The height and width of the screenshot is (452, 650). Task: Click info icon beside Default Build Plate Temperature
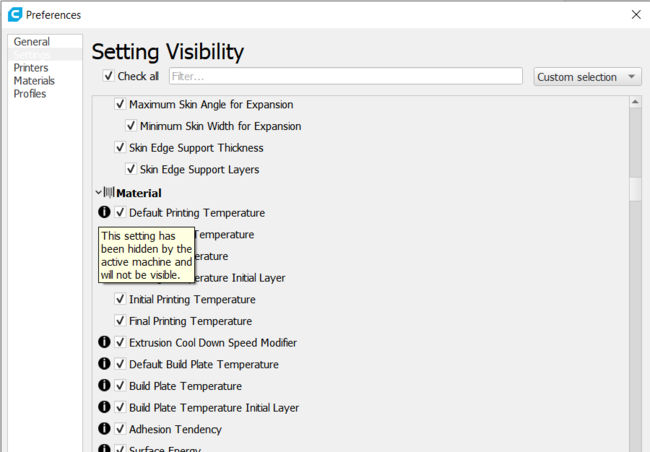click(x=104, y=364)
